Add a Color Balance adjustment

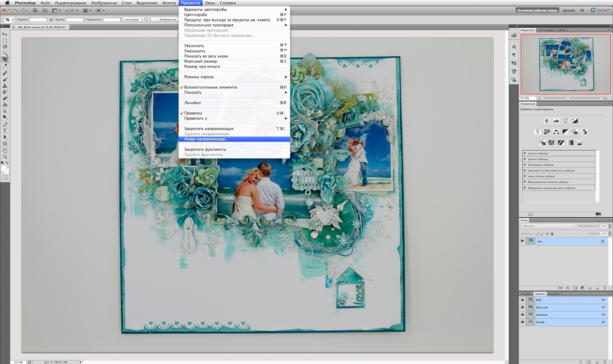556,132
